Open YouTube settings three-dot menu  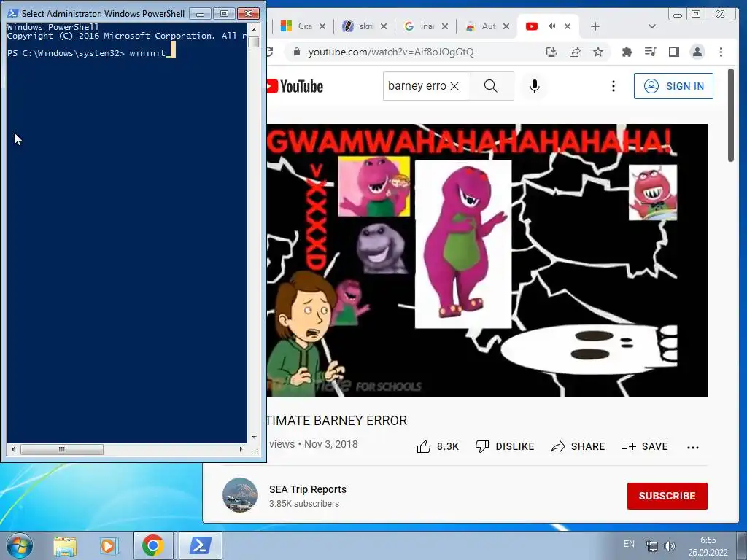(x=613, y=86)
